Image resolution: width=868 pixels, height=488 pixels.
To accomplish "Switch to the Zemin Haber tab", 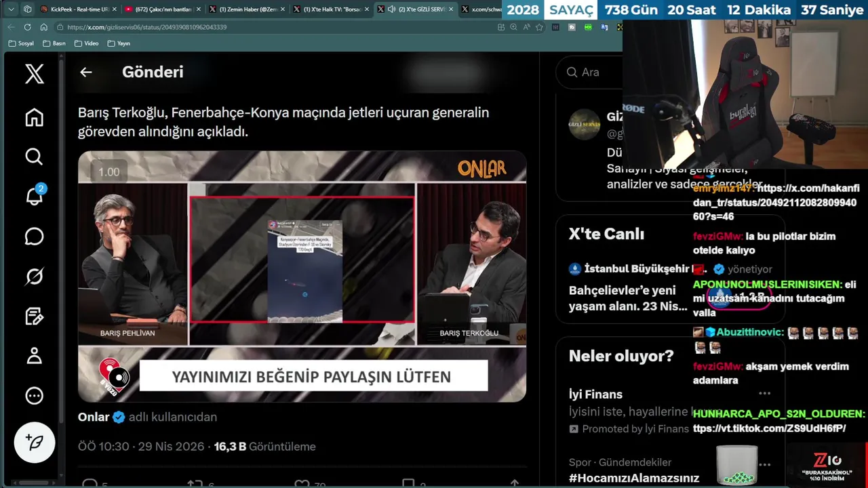I will (247, 9).
